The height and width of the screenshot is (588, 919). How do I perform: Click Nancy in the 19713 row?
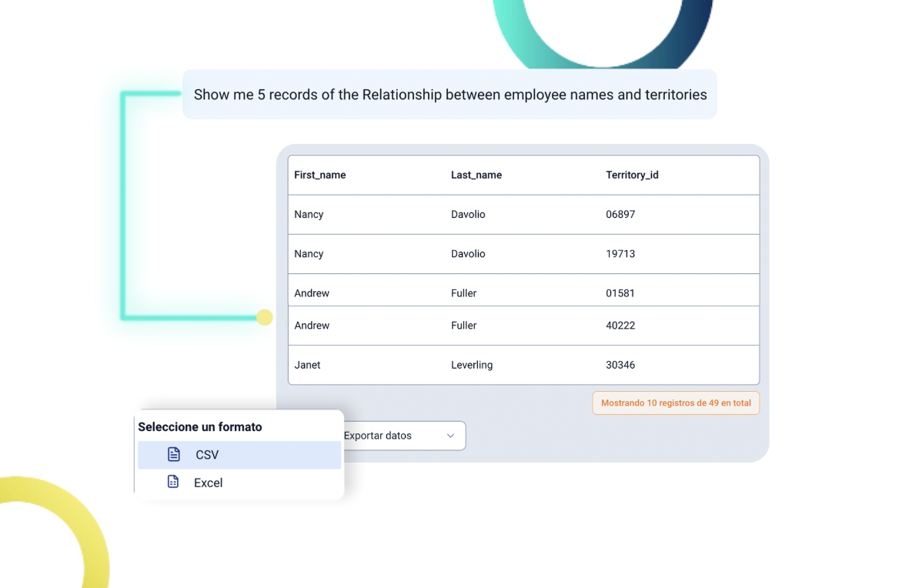coord(309,254)
